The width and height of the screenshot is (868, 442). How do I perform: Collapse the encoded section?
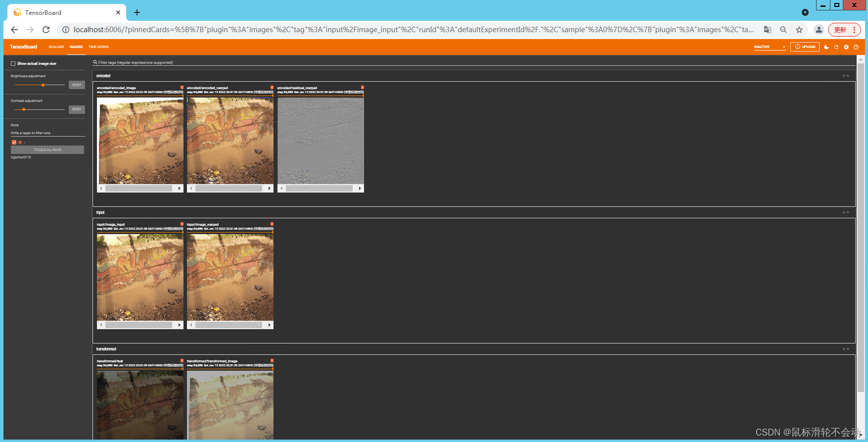[848, 76]
